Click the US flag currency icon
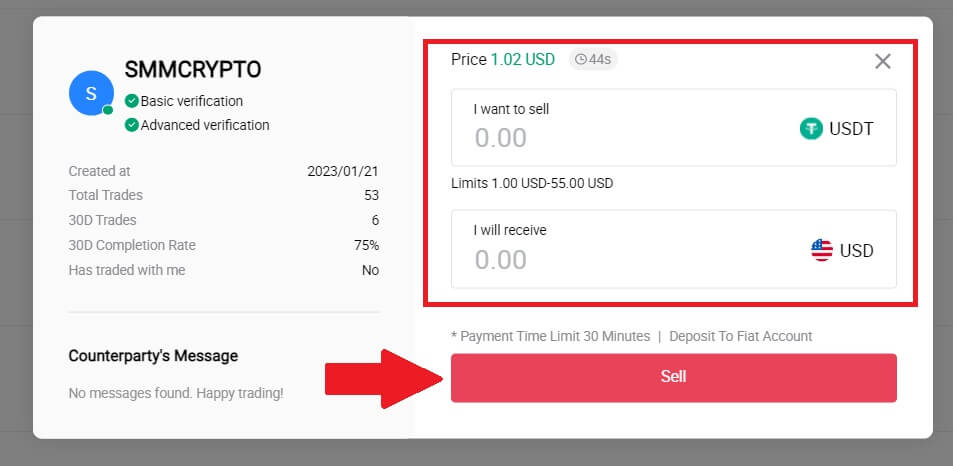 [822, 251]
